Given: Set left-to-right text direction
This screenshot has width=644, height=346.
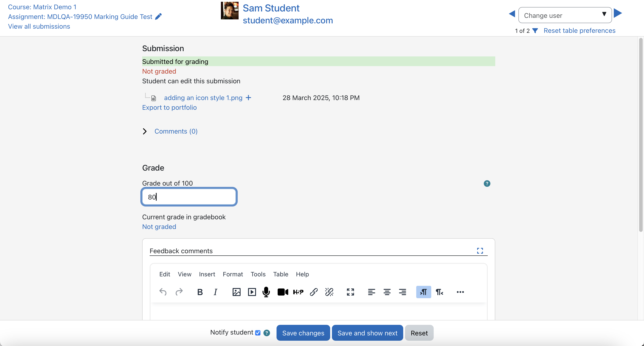Looking at the screenshot, I should pos(424,292).
